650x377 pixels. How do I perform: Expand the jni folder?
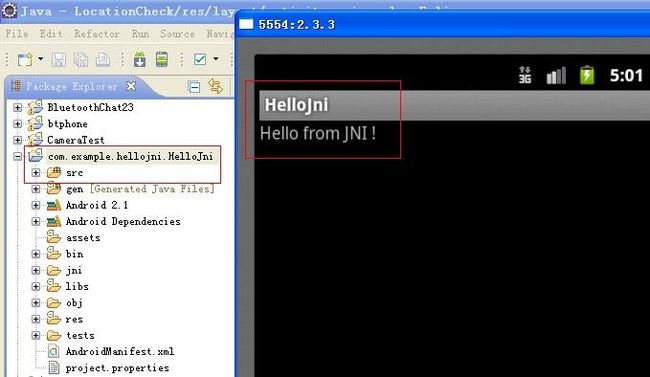[x=36, y=270]
